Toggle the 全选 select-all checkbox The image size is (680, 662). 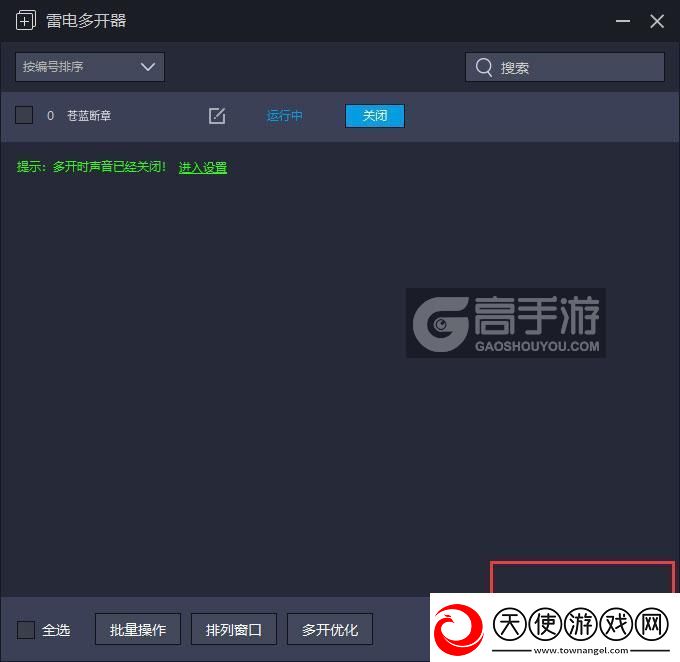click(26, 630)
